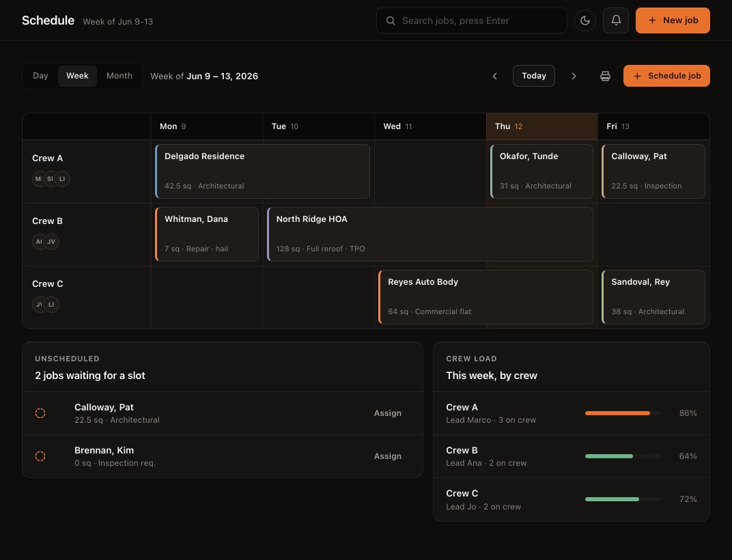Click the plus icon in the New job button
The width and height of the screenshot is (732, 560).
tap(652, 20)
